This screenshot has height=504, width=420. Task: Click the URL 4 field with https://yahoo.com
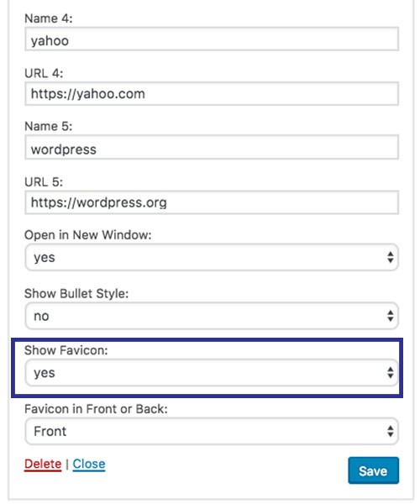212,94
